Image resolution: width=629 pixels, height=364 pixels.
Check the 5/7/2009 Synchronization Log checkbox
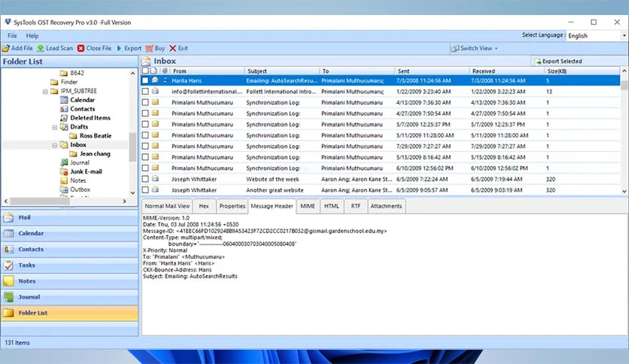(x=145, y=124)
